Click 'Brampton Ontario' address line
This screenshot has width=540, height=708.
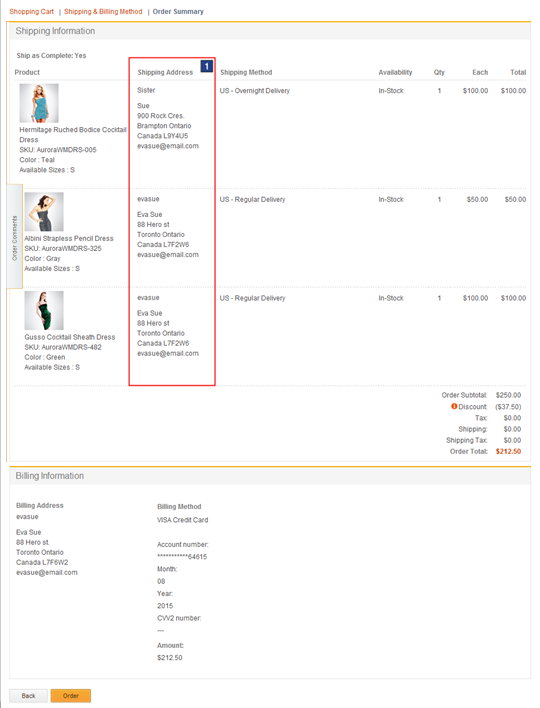[x=164, y=126]
